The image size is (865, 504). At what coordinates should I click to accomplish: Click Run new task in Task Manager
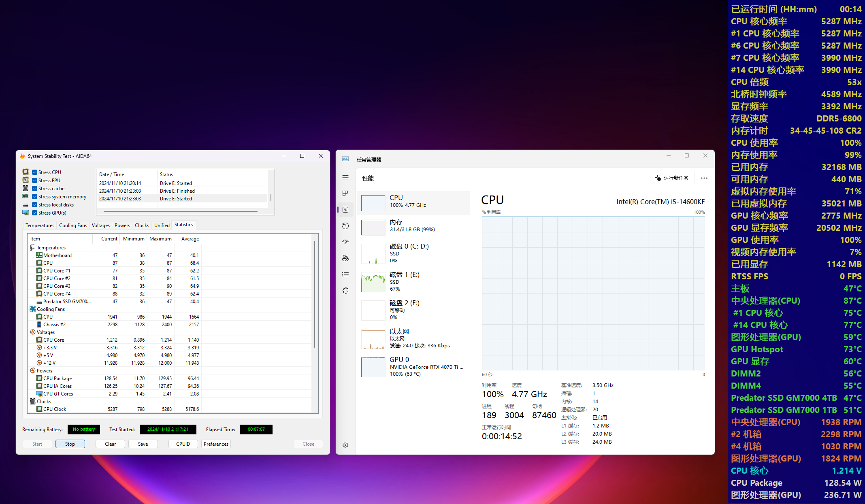(x=671, y=178)
